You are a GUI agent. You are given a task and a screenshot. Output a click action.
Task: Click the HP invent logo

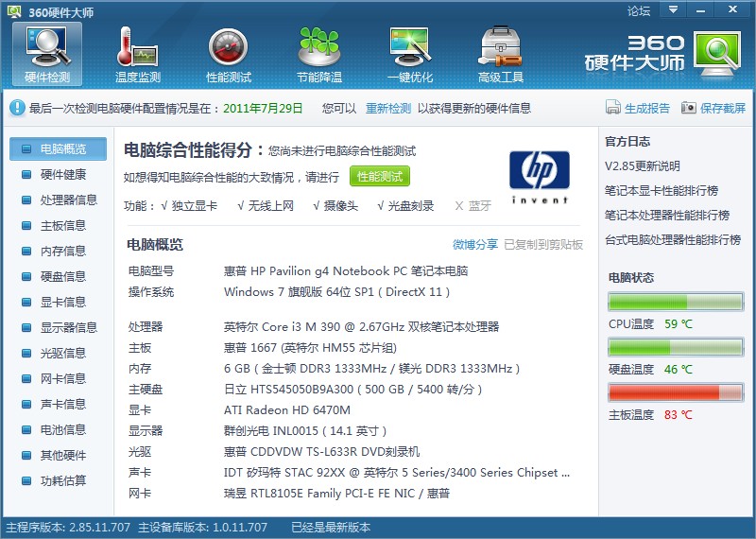(x=540, y=177)
